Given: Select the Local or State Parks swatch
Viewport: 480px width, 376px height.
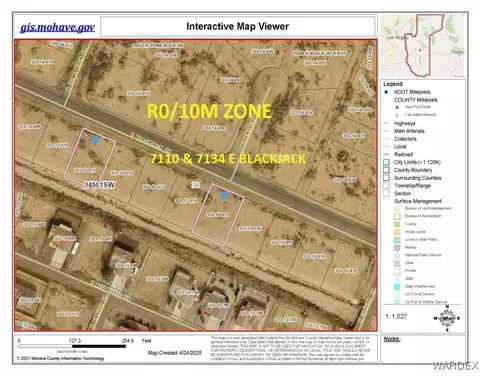Looking at the screenshot, I should 397,240.
